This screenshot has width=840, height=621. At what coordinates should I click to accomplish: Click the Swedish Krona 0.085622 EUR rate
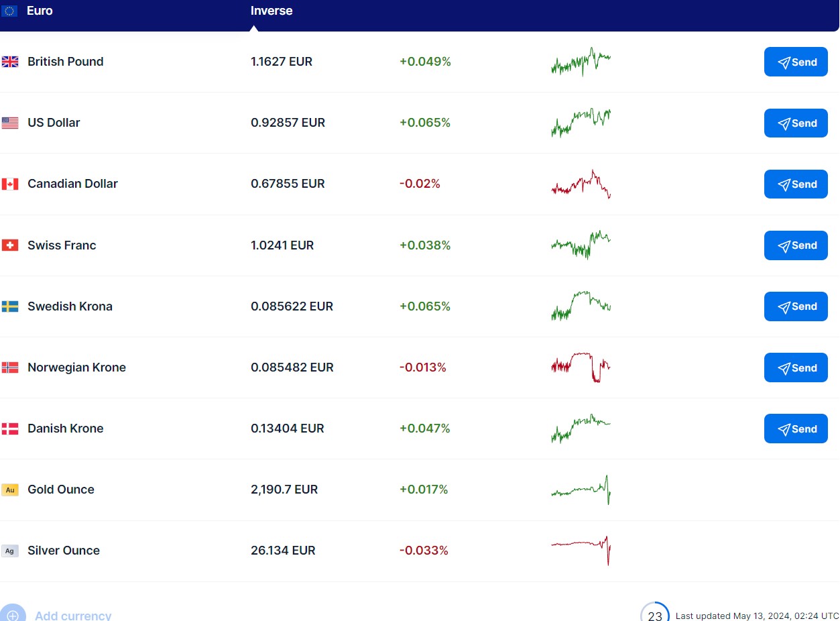coord(292,306)
